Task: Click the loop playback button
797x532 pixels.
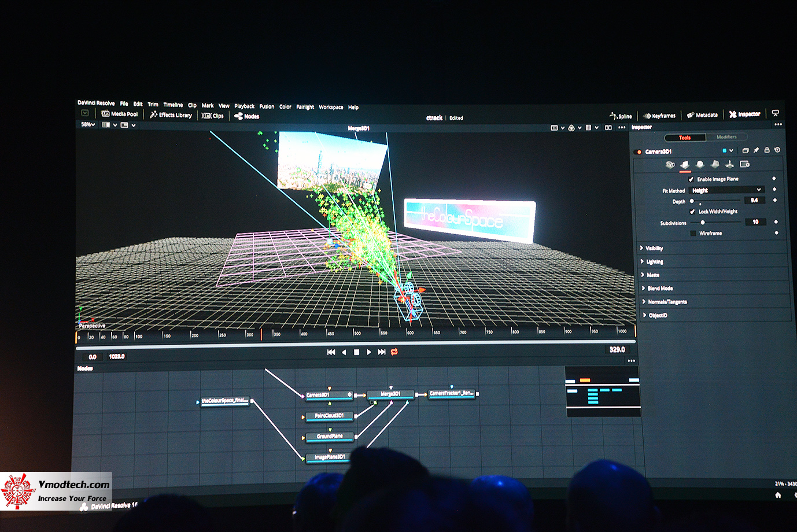Action: (x=395, y=351)
